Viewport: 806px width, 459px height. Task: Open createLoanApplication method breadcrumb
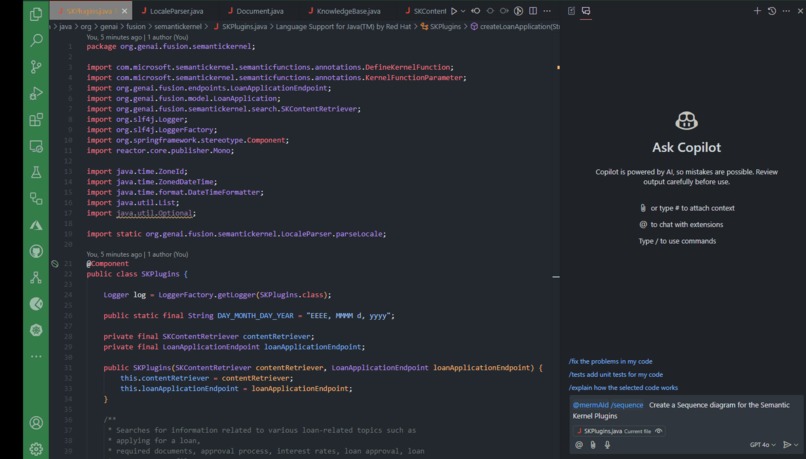pos(515,27)
